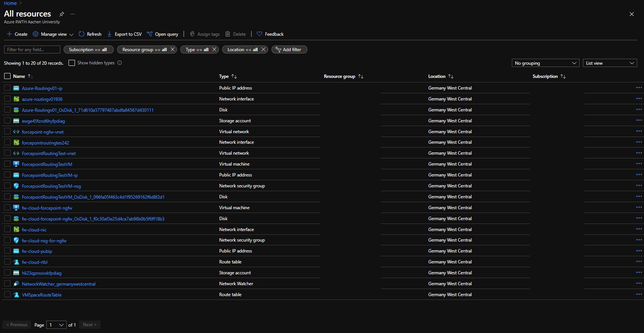Click the virtual machine icon for ForcepointRoutingTestVM
Image resolution: width=644 pixels, height=333 pixels.
coord(16,164)
